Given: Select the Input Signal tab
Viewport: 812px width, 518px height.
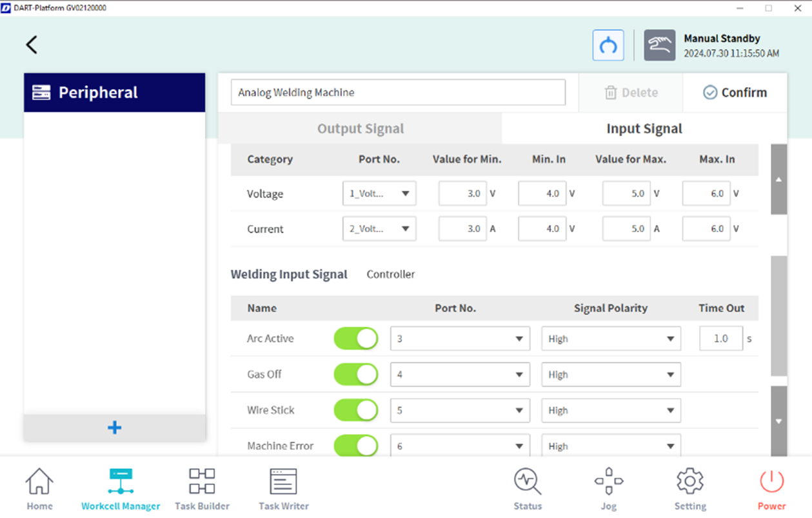Looking at the screenshot, I should click(x=644, y=128).
